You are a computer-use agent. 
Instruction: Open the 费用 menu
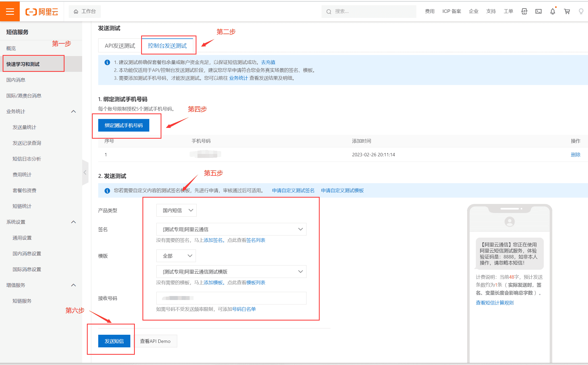click(429, 11)
